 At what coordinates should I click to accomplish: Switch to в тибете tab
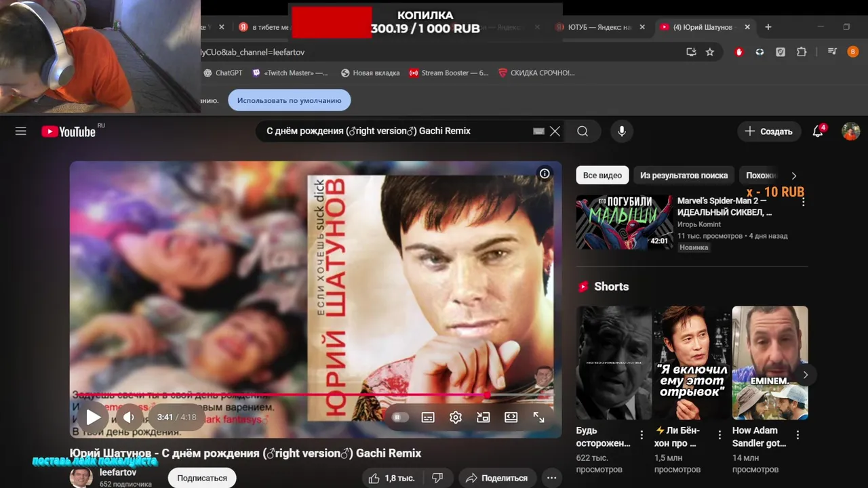coord(264,27)
